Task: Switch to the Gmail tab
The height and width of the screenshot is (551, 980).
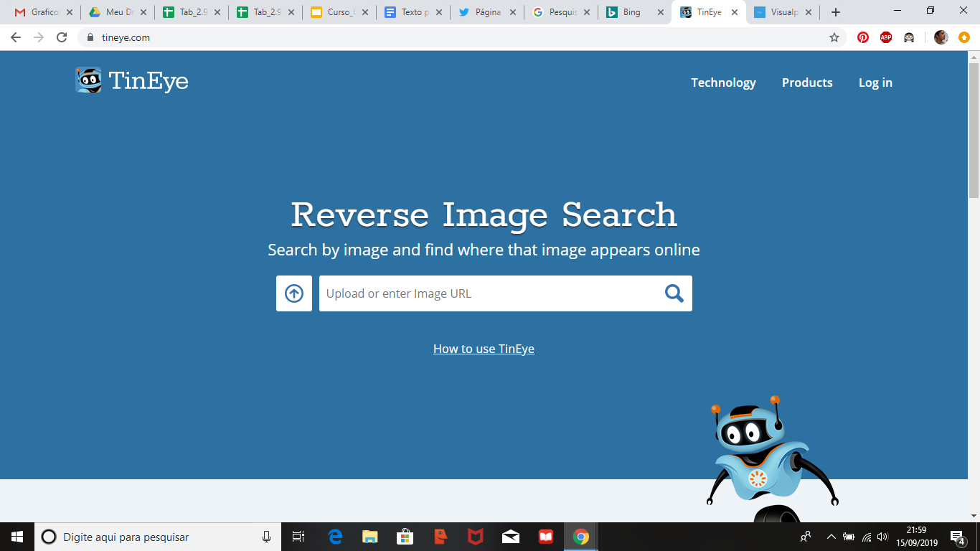Action: (x=42, y=12)
